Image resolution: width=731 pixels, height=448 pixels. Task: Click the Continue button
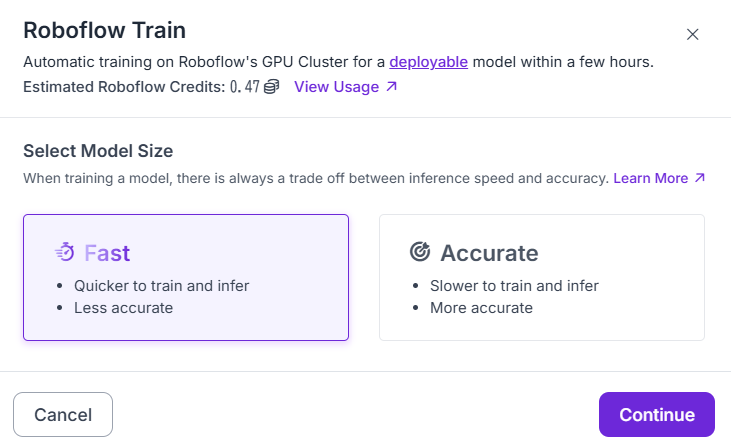pos(656,414)
